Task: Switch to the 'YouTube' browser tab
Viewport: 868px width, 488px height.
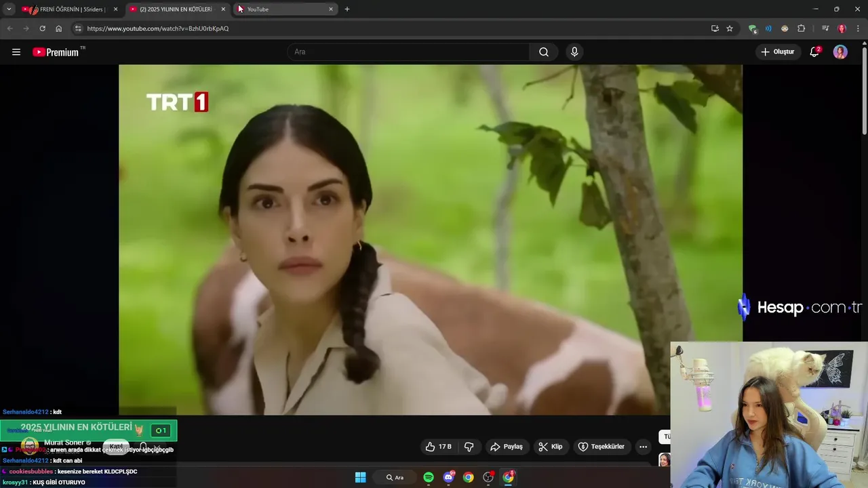Action: [x=285, y=9]
